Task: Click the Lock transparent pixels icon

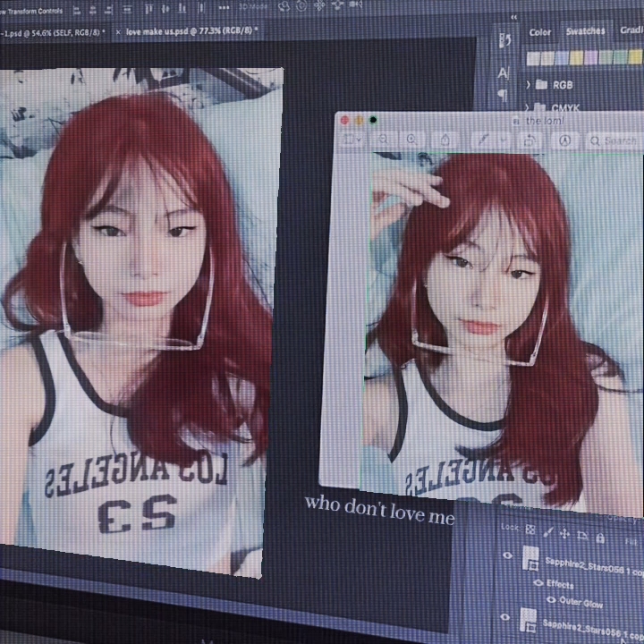Action: pyautogui.click(x=530, y=530)
